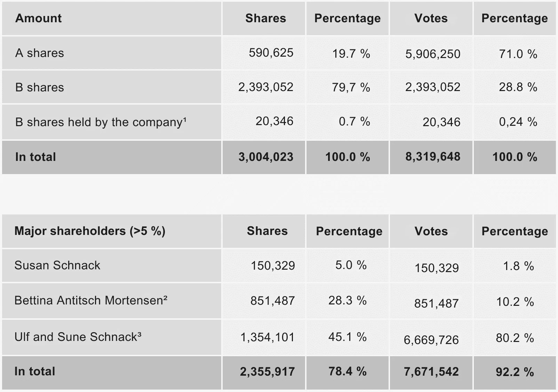Viewport: 558px width, 392px height.
Task: Click the B shares row label
Action: tap(40, 88)
